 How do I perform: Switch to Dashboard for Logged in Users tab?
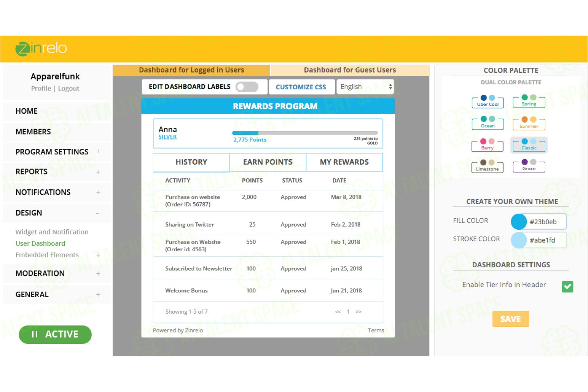tap(191, 70)
